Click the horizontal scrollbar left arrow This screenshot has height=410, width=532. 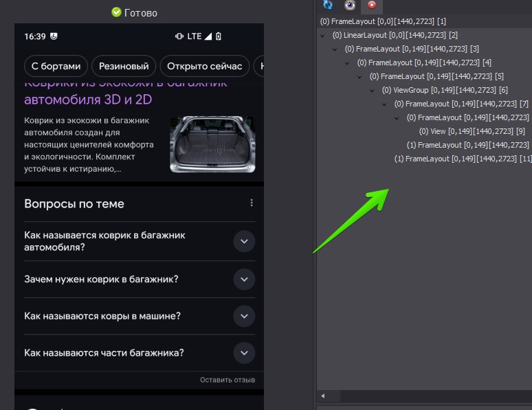pos(322,396)
